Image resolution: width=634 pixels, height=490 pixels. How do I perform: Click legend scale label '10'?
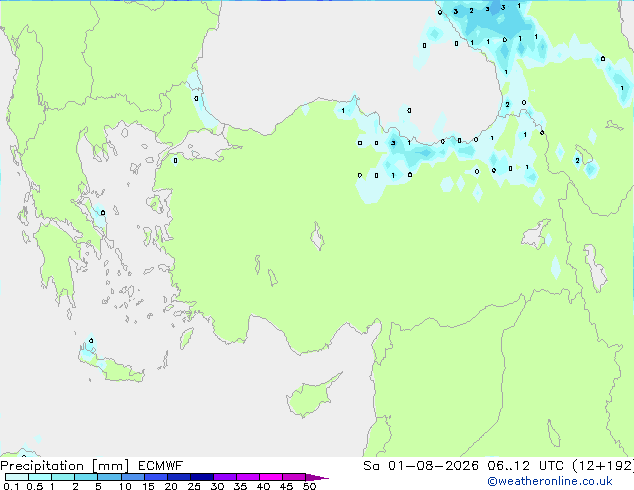pos(125,486)
